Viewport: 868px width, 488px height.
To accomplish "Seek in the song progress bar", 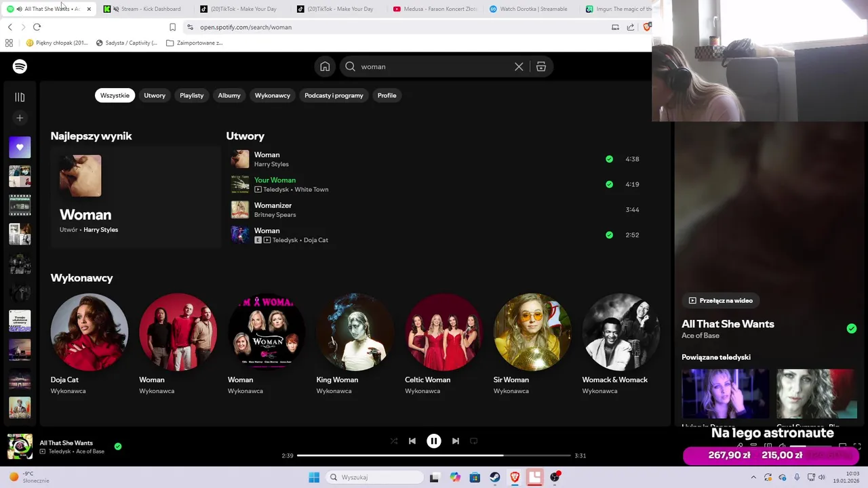I will pyautogui.click(x=434, y=455).
